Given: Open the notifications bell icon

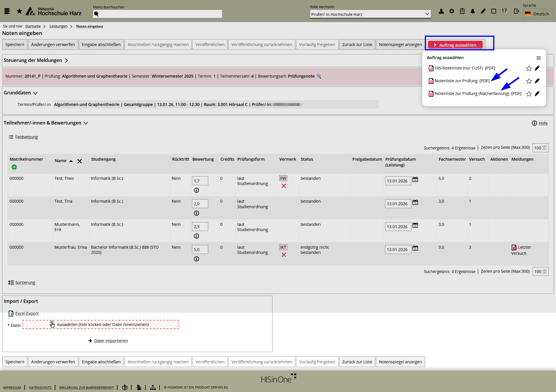Looking at the screenshot, I should 473,11.
